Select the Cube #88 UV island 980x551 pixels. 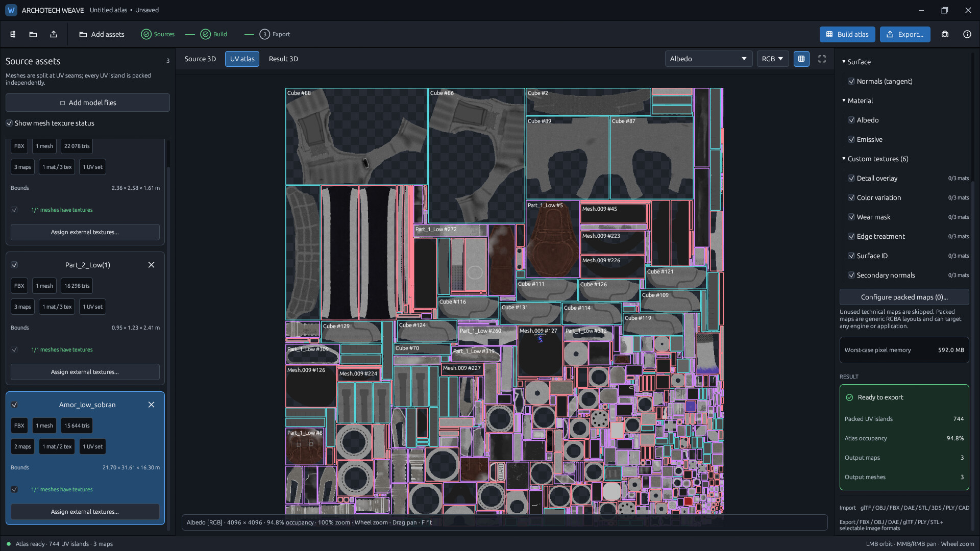[356, 136]
